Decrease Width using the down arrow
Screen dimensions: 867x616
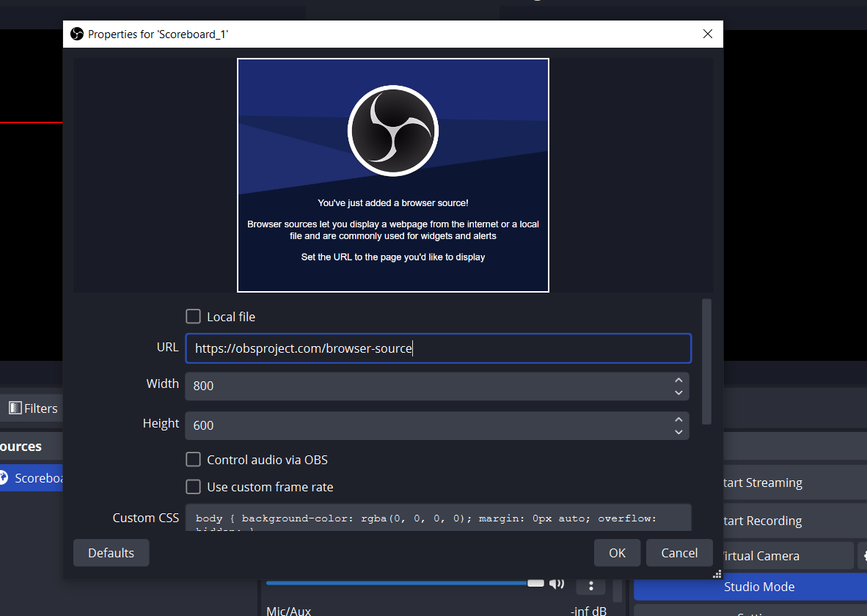point(678,392)
